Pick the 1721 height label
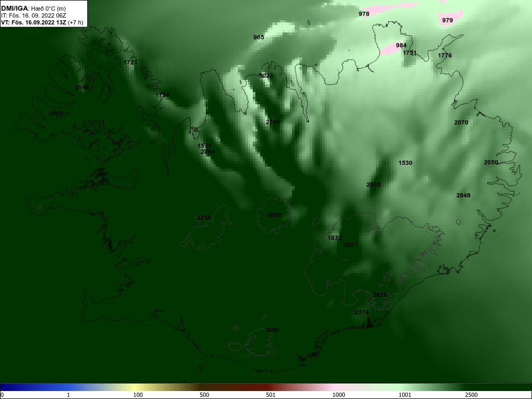The width and height of the screenshot is (532, 399). (130, 62)
